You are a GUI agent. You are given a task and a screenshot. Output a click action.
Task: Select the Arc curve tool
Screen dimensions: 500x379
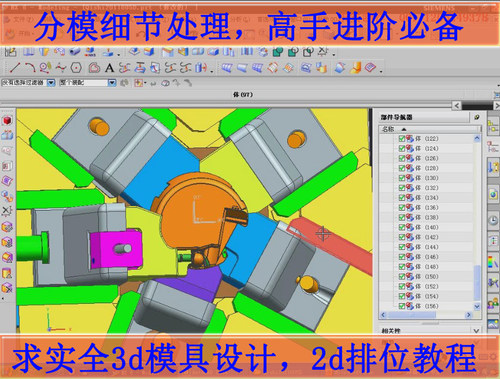coord(30,67)
